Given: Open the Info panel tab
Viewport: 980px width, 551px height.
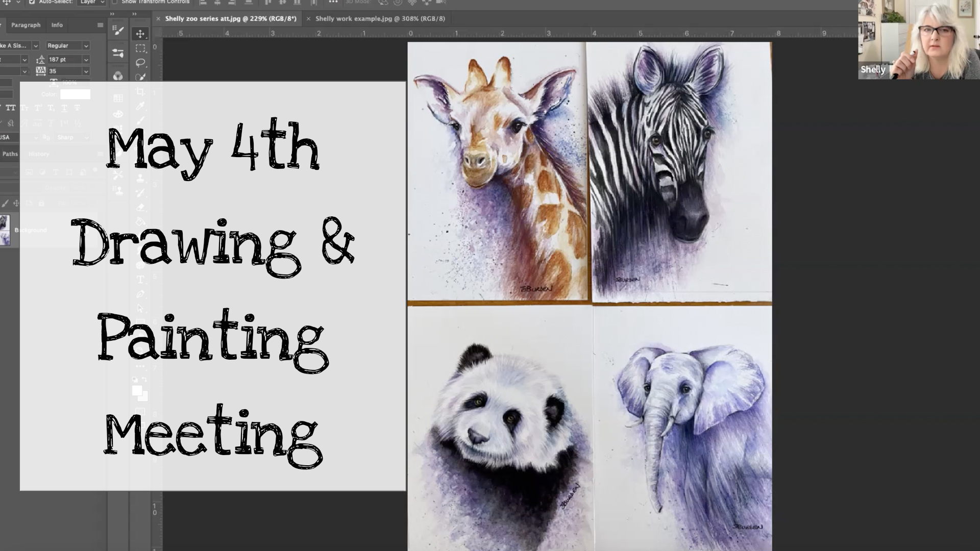Looking at the screenshot, I should pos(57,25).
